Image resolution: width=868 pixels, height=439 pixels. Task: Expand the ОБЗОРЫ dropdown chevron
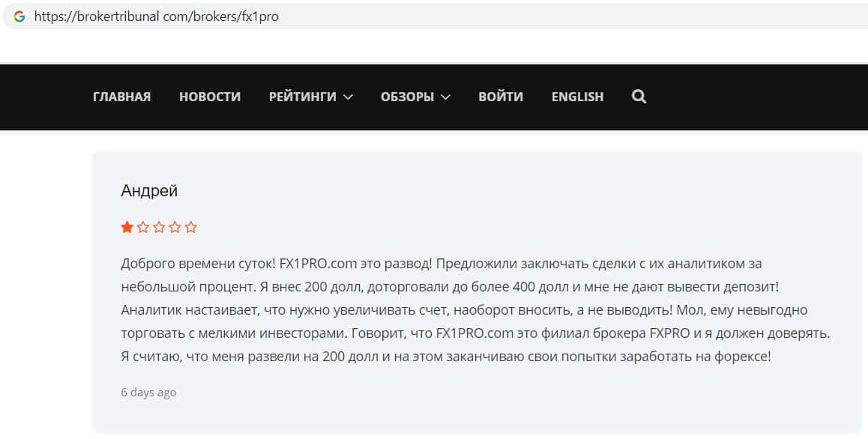tap(445, 97)
